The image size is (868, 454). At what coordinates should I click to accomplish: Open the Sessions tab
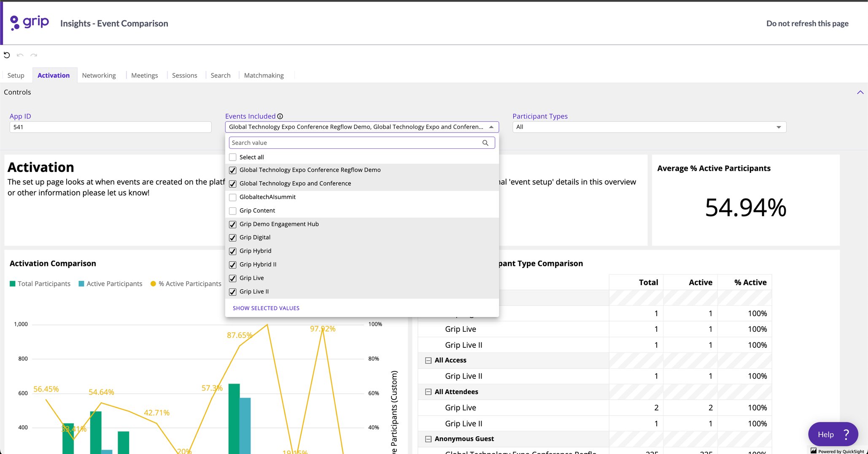pyautogui.click(x=185, y=75)
